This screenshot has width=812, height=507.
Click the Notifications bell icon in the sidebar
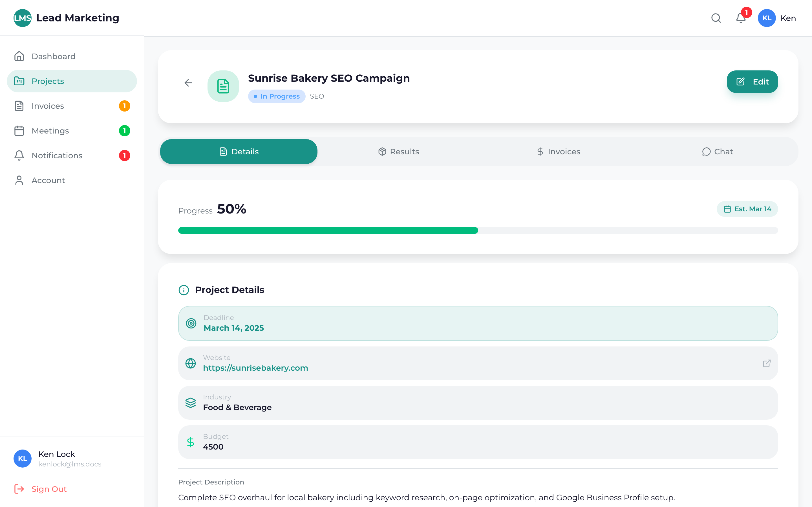click(x=19, y=155)
